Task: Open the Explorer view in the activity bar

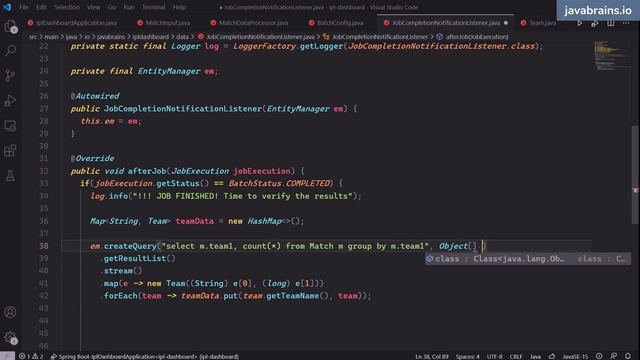Action: point(10,27)
